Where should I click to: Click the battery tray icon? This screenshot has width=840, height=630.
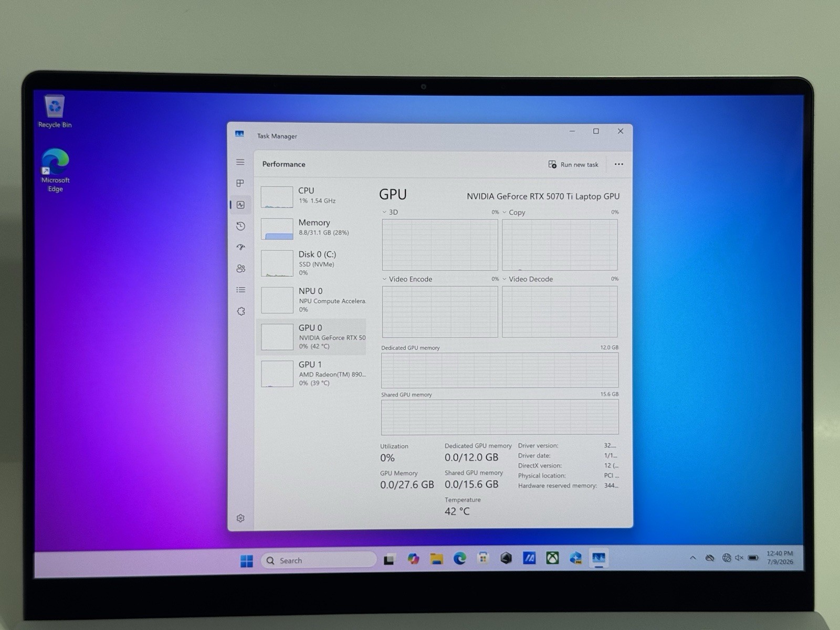tap(753, 558)
